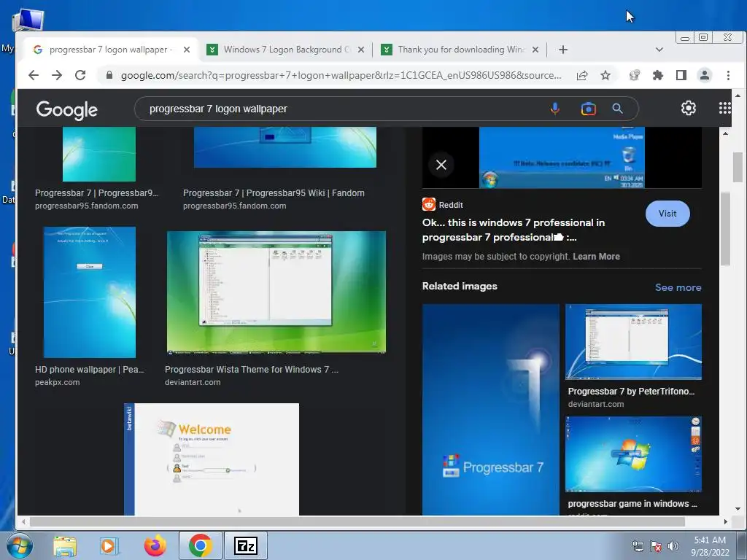The height and width of the screenshot is (560, 747).
Task: Click the preview panel scrollbar thumb
Action: point(725,228)
